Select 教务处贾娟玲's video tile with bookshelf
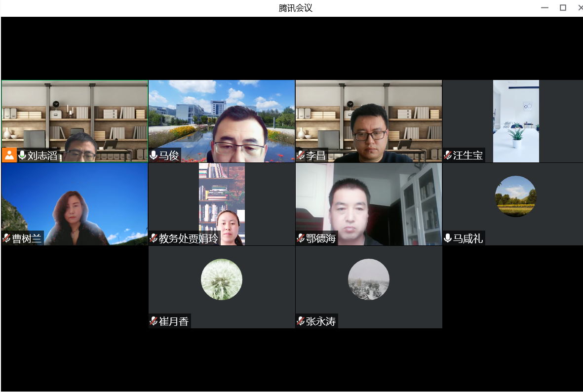Image resolution: width=583 pixels, height=392 pixels. pyautogui.click(x=222, y=204)
